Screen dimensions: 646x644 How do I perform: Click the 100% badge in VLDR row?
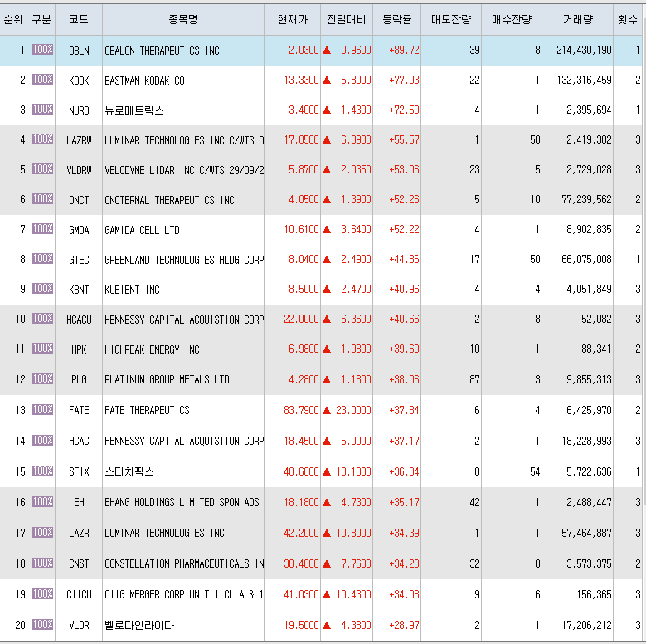pyautogui.click(x=42, y=625)
